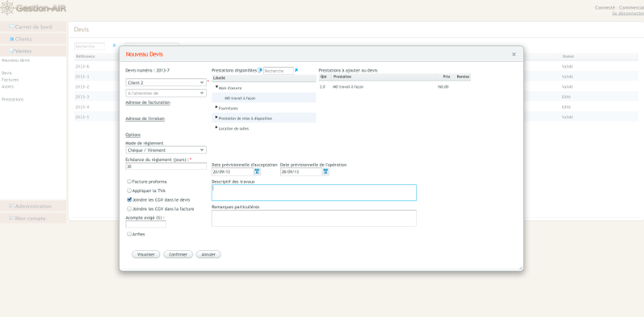
Task: Go to Devis in sidebar submenu
Action: [x=6, y=73]
